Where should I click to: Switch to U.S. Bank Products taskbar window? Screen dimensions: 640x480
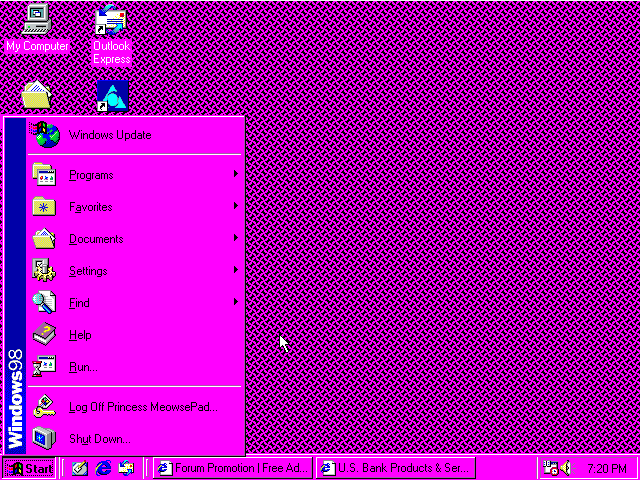pos(396,468)
